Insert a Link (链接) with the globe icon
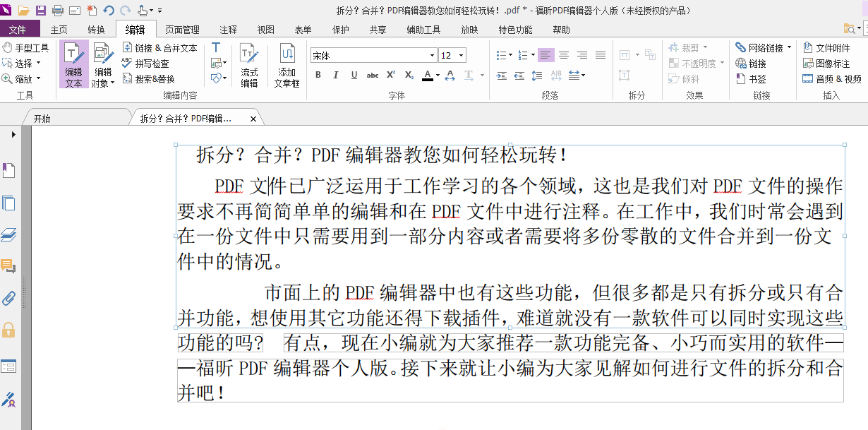This screenshot has width=868, height=430. [751, 64]
